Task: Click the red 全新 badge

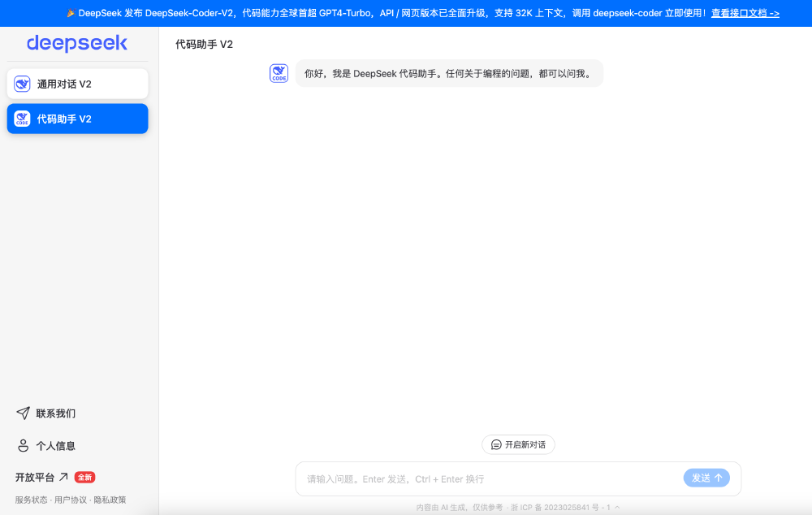Action: [84, 477]
